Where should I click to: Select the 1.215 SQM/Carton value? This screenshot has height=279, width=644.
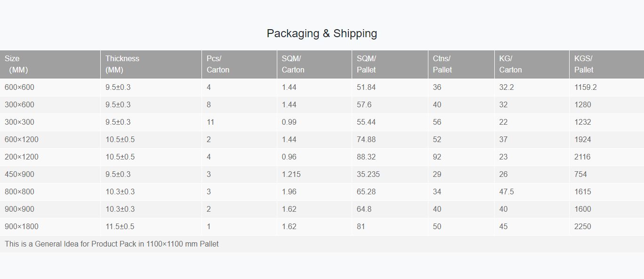point(291,175)
